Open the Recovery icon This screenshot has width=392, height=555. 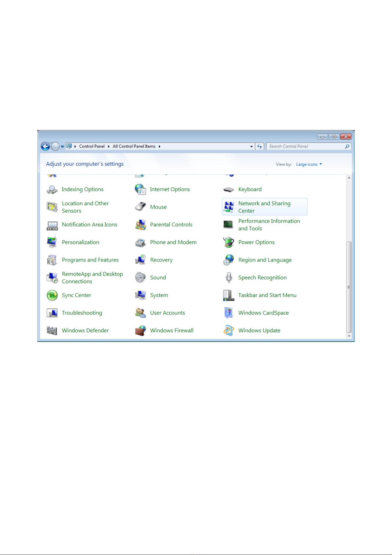pos(140,260)
